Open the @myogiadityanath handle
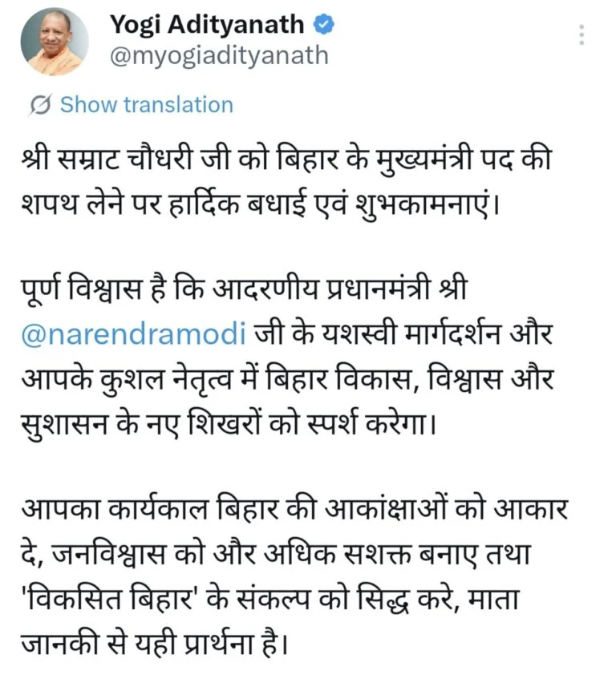Screen dimensions: 616x699 pos(218,55)
